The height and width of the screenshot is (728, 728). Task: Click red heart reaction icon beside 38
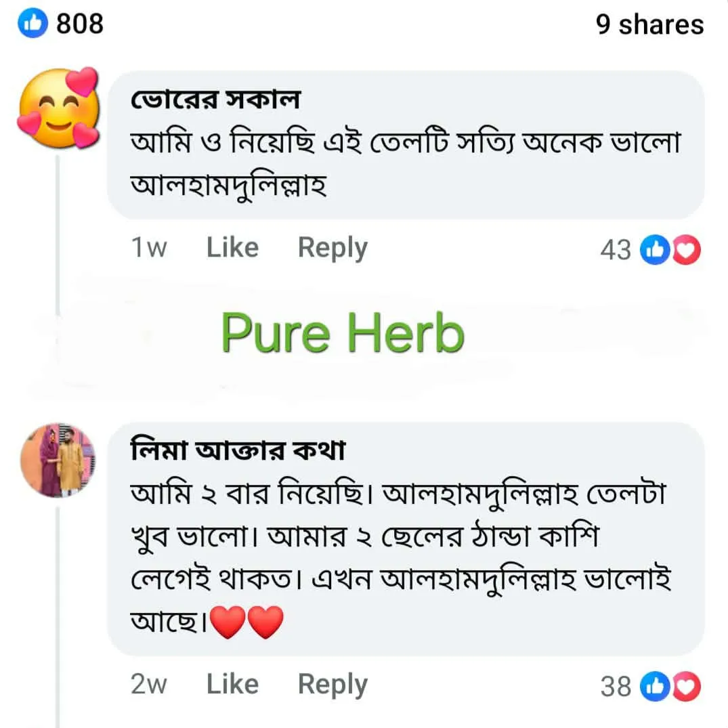point(687,686)
